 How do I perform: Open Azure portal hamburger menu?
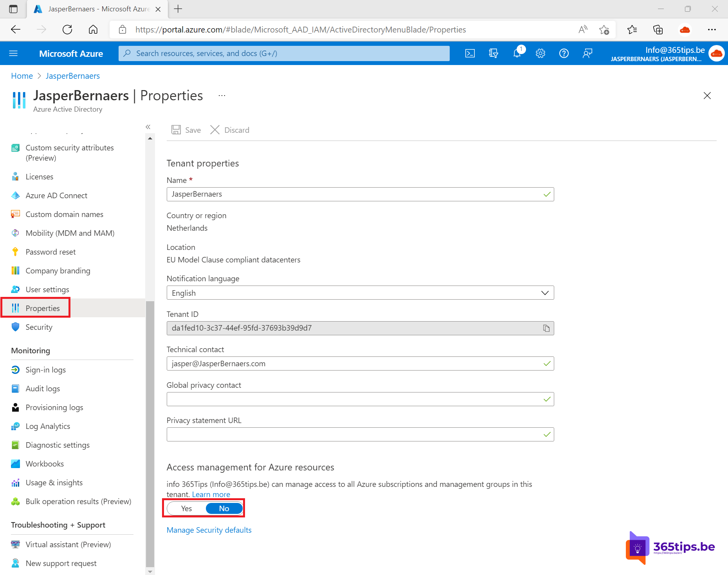pyautogui.click(x=13, y=53)
